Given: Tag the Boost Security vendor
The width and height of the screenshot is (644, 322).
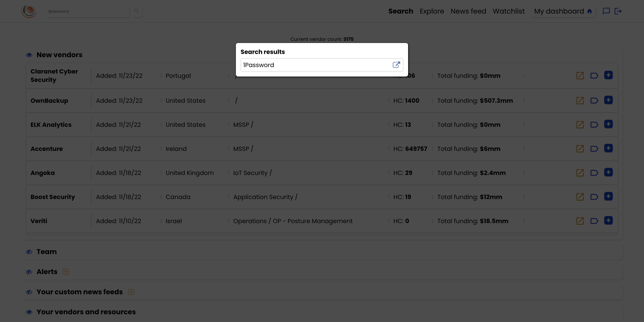Looking at the screenshot, I should [x=594, y=197].
